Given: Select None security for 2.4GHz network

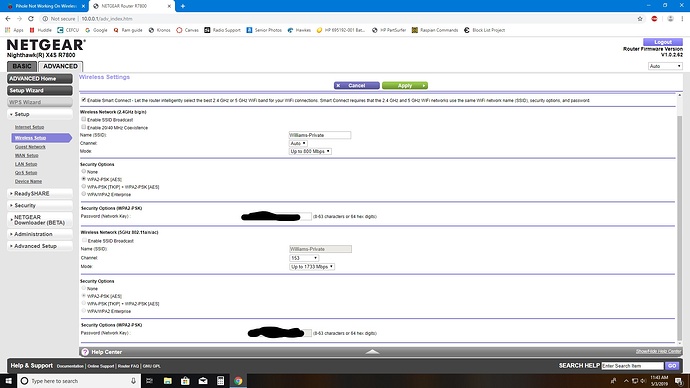Looking at the screenshot, I should pyautogui.click(x=84, y=171).
